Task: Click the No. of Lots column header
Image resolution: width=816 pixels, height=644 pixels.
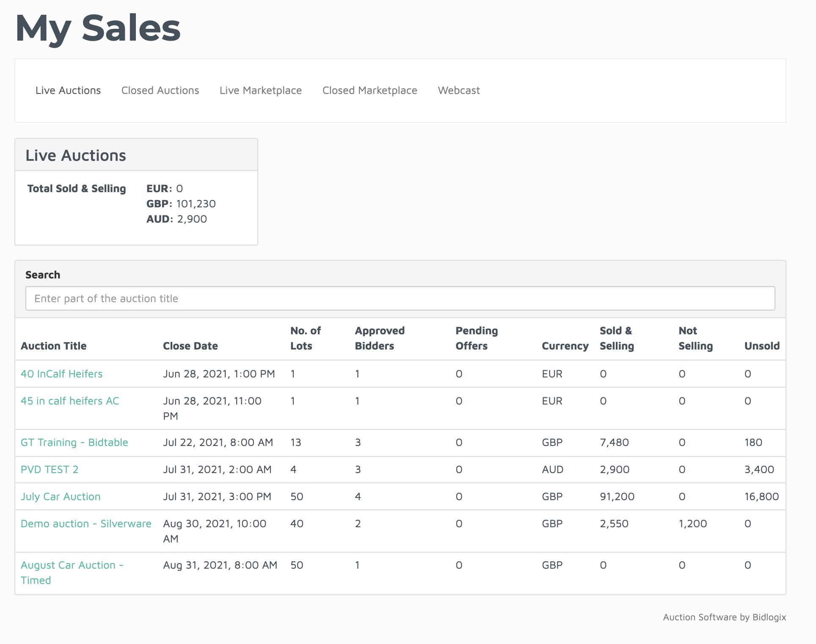Action: click(x=305, y=338)
